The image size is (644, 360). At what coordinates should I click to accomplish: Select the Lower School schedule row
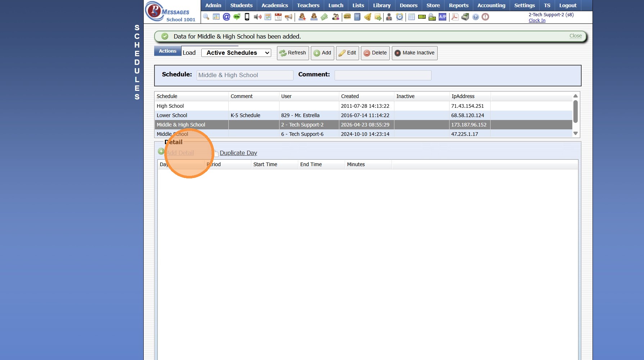point(363,115)
